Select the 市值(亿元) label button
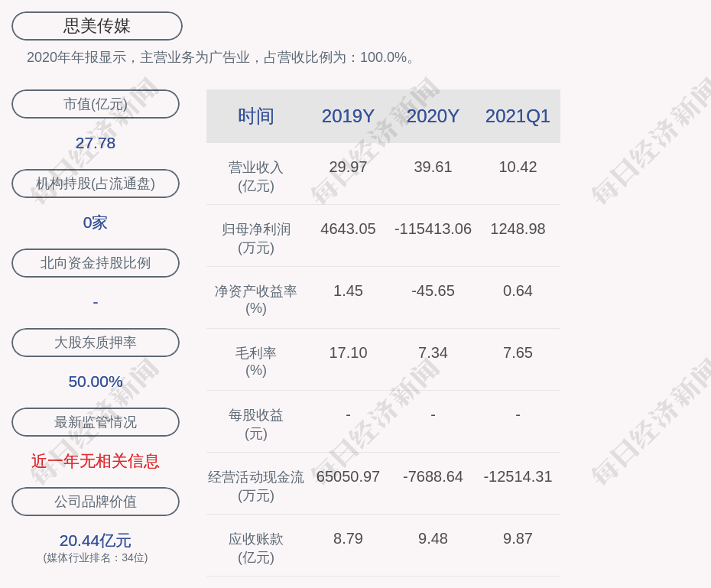 click(x=96, y=104)
